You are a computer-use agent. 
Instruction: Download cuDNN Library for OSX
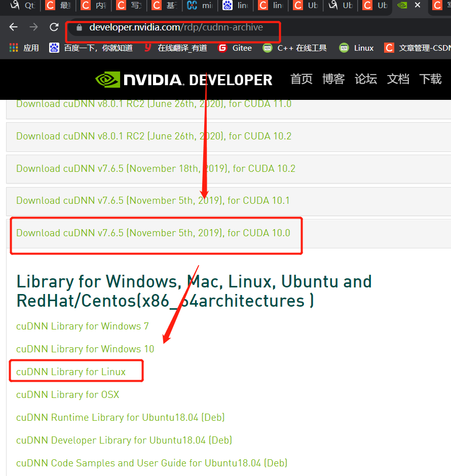click(x=68, y=395)
